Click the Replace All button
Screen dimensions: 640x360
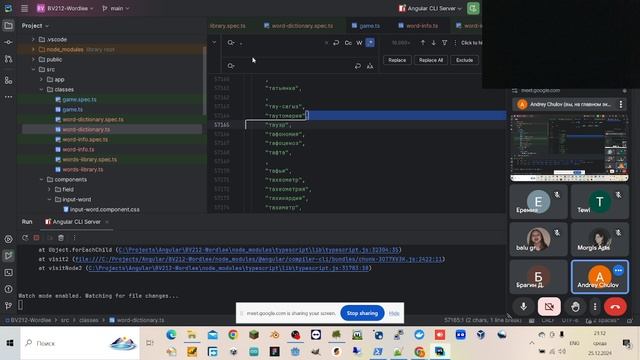431,60
